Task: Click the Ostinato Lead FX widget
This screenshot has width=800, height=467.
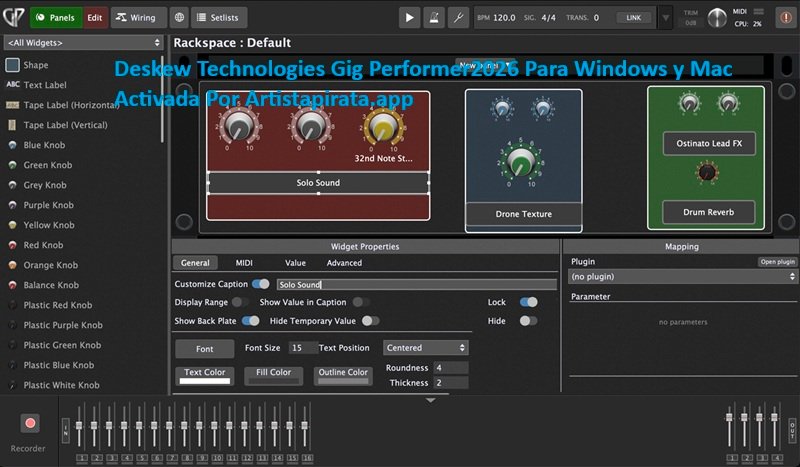Action: 709,143
